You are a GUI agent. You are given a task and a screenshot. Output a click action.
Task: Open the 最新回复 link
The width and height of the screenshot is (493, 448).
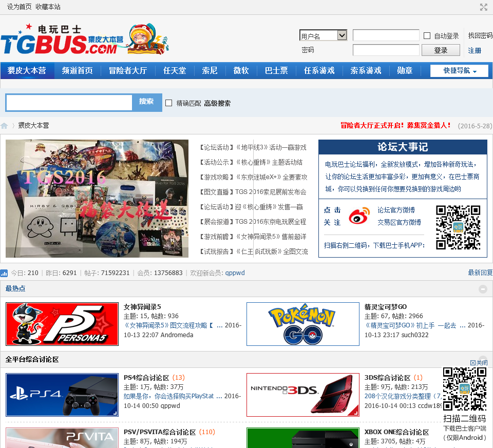tap(480, 272)
